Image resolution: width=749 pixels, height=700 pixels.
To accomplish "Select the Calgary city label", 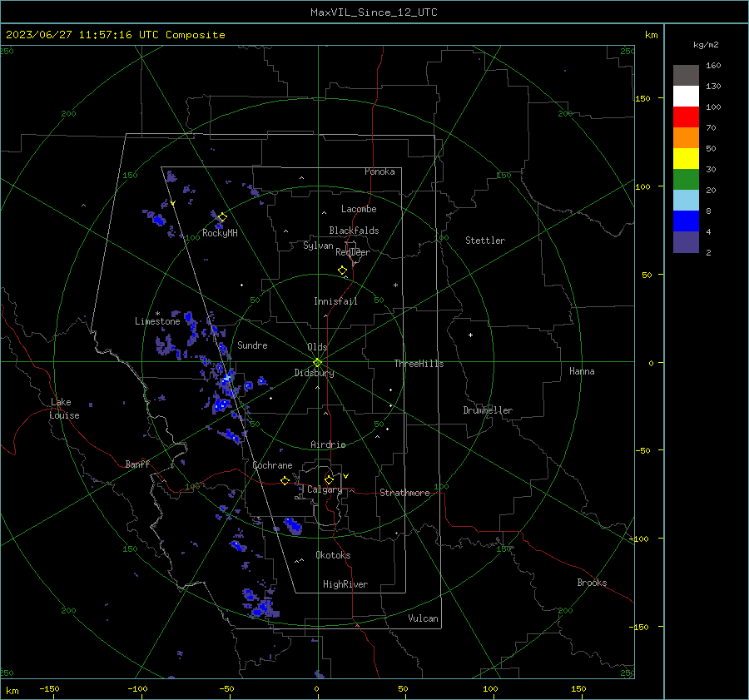I will pyautogui.click(x=325, y=489).
